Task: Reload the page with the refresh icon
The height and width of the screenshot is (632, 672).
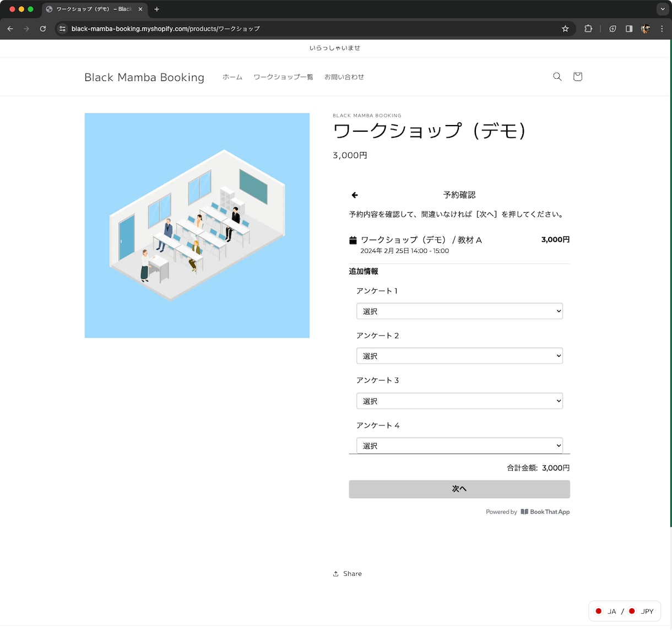Action: click(43, 29)
